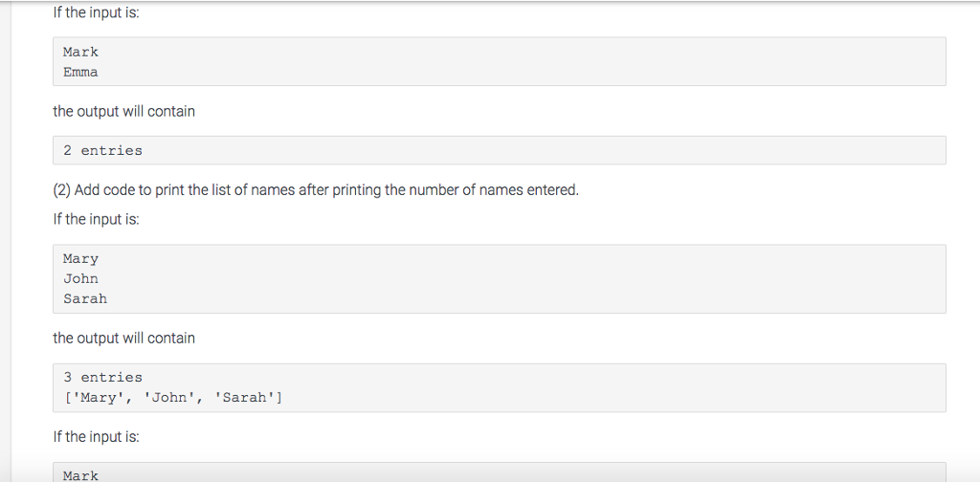980x482 pixels.
Task: Click 'Sarah' inside the printed list output
Action: point(246,397)
